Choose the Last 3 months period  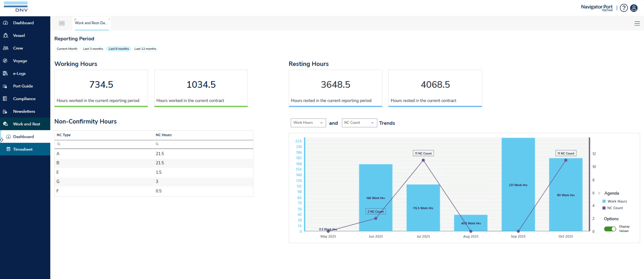[x=93, y=49]
